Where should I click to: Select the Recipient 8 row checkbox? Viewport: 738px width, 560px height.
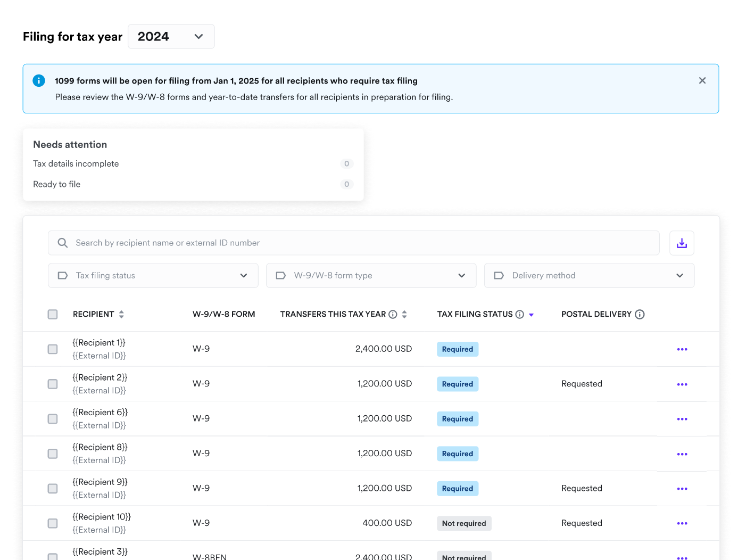[x=53, y=454]
